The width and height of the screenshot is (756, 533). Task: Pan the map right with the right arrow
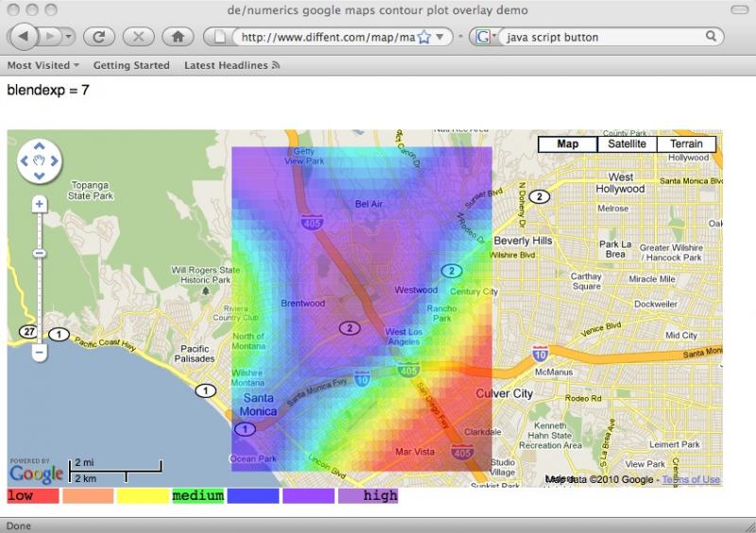pyautogui.click(x=55, y=161)
